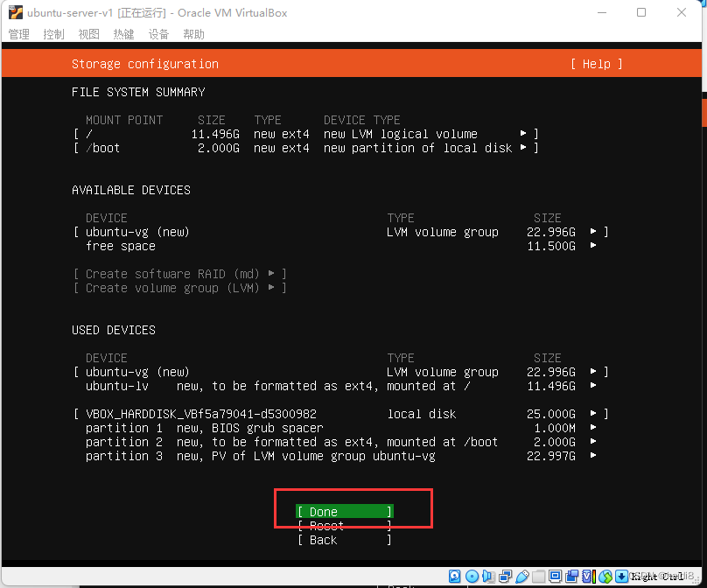Expand the VBOX_HARDDISK local disk arrow
Image resolution: width=707 pixels, height=588 pixels.
[593, 413]
